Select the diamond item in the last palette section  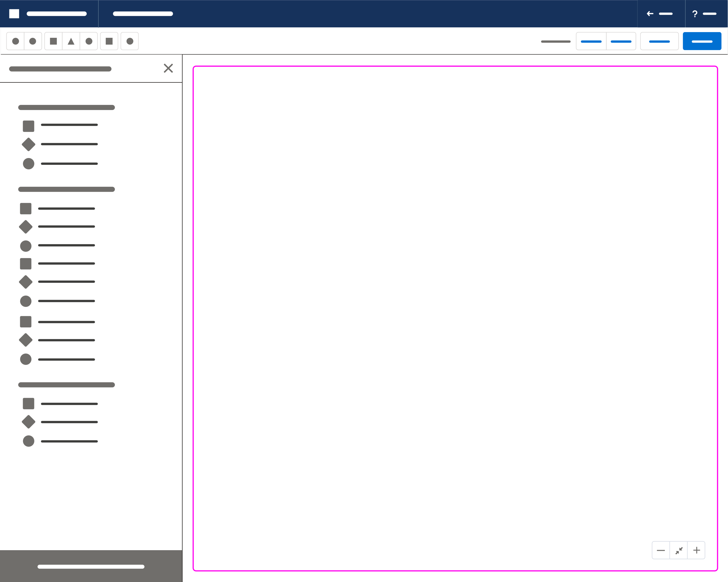pyautogui.click(x=28, y=422)
